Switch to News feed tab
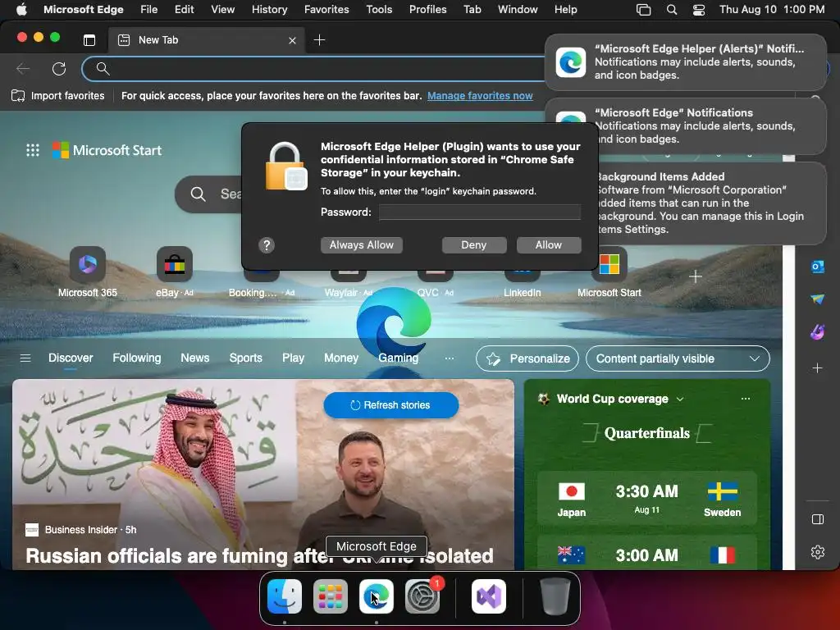Screen dimensions: 840x630 195,358
